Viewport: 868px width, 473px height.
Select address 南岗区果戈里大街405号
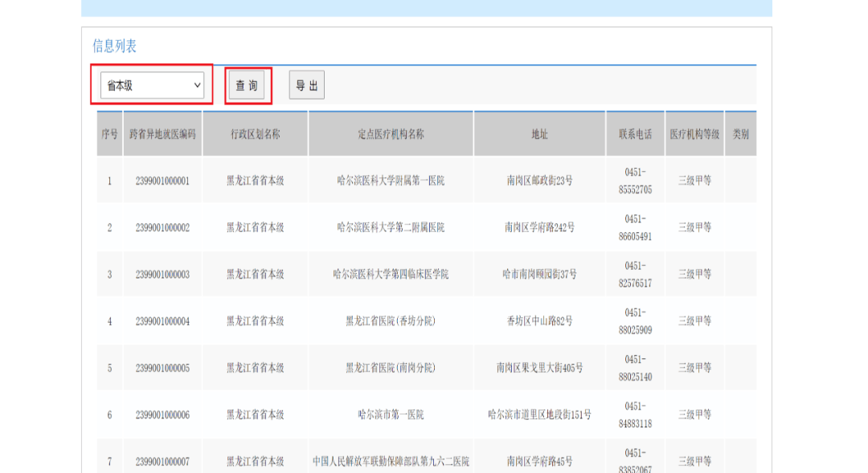pos(539,368)
